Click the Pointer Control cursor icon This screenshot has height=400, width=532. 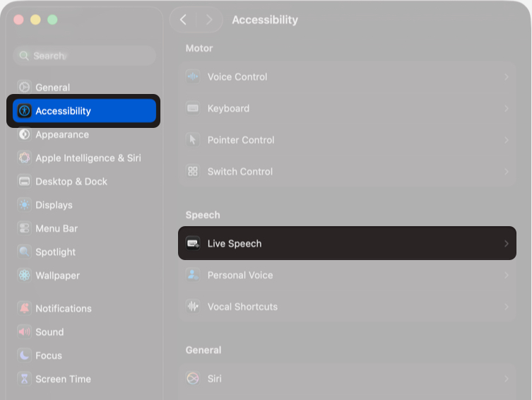click(x=193, y=140)
